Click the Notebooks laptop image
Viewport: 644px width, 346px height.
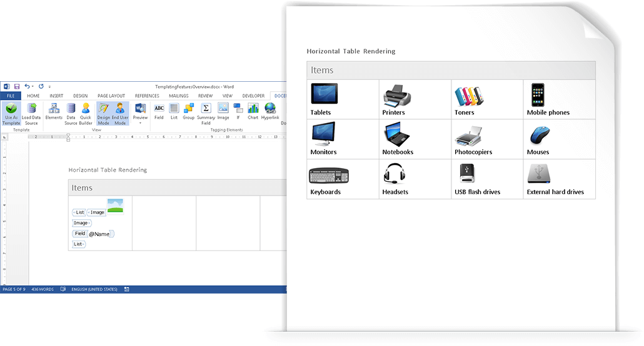pos(396,134)
